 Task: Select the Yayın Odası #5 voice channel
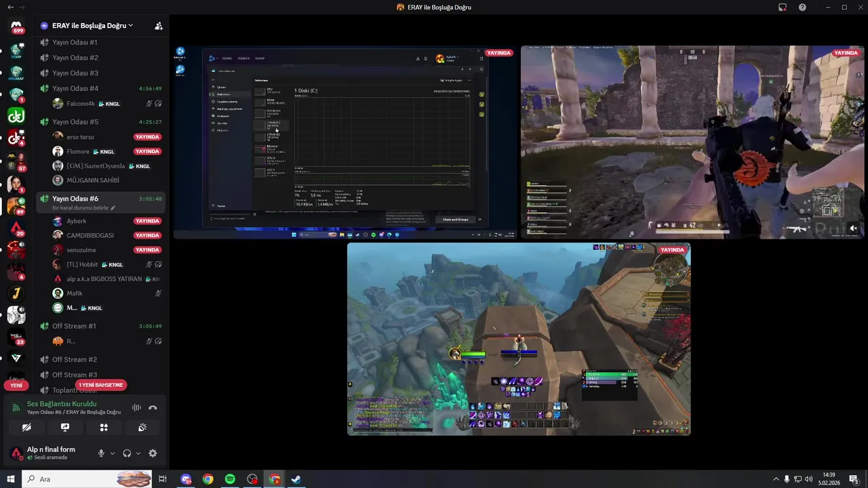click(100, 122)
